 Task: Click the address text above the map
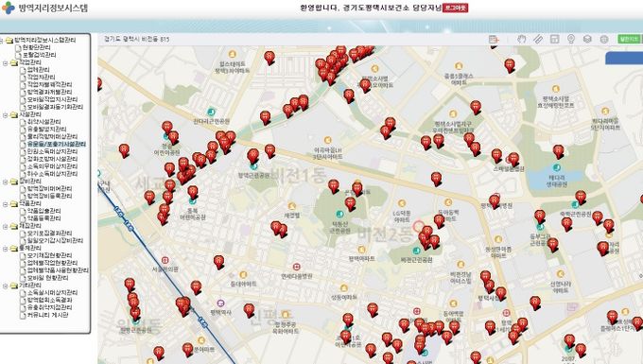136,40
